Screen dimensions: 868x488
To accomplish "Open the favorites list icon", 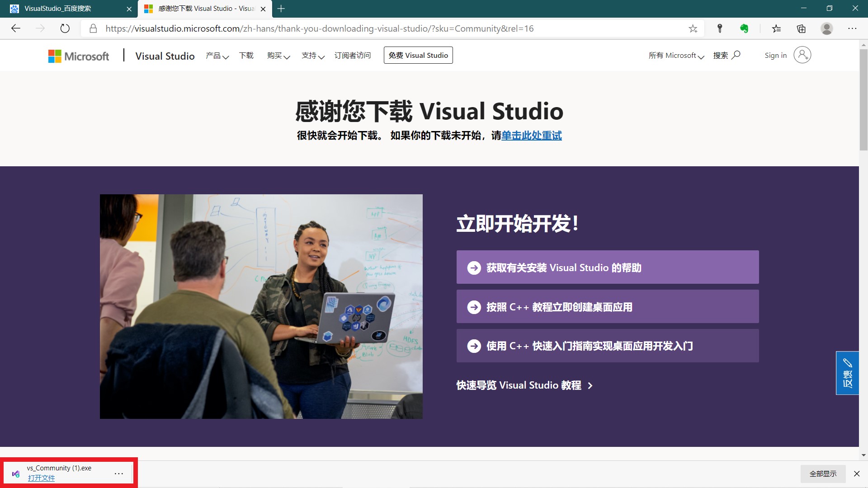I will pos(776,28).
